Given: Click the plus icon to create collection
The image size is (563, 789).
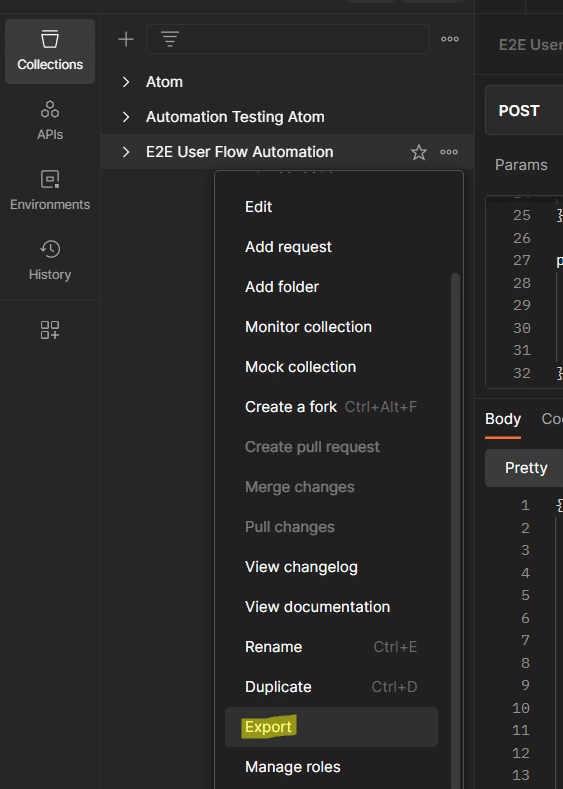Looking at the screenshot, I should point(126,39).
